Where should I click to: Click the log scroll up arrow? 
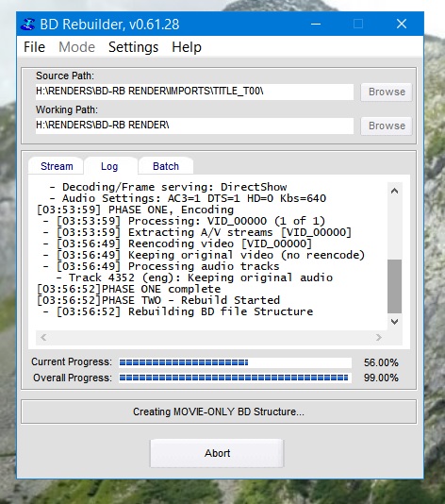395,191
